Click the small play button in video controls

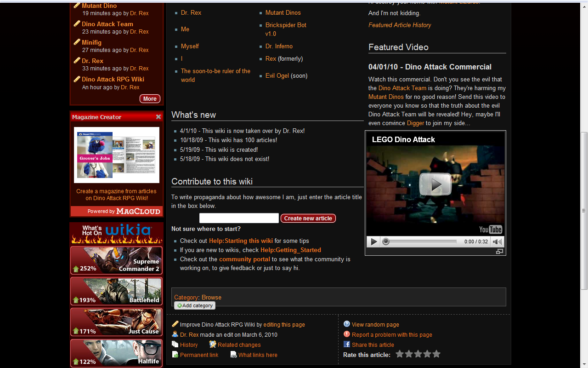pyautogui.click(x=374, y=241)
